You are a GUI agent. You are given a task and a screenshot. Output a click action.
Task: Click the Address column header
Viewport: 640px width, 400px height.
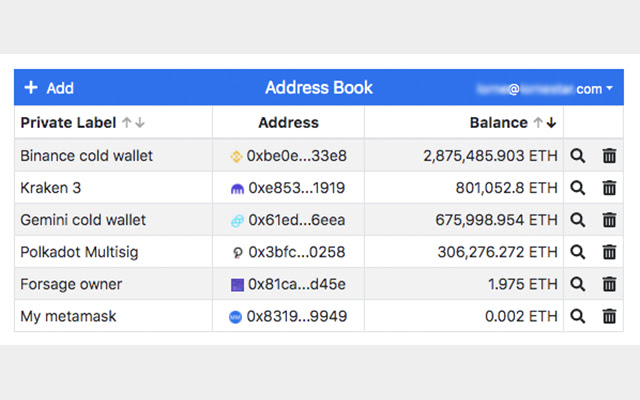click(288, 123)
